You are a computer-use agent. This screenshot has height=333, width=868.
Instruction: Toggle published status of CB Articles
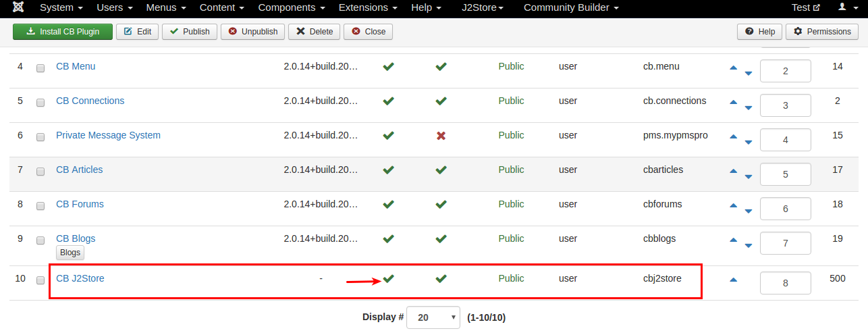point(388,170)
